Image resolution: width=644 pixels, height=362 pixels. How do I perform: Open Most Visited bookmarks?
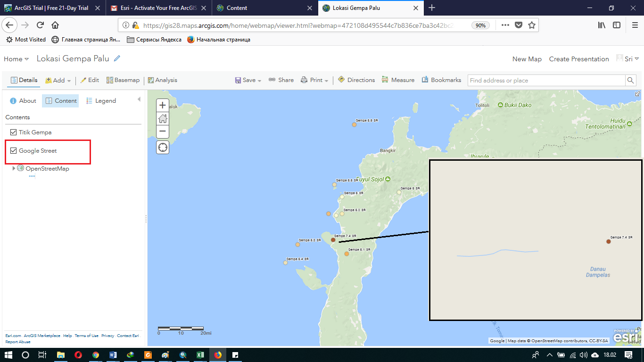pos(26,40)
